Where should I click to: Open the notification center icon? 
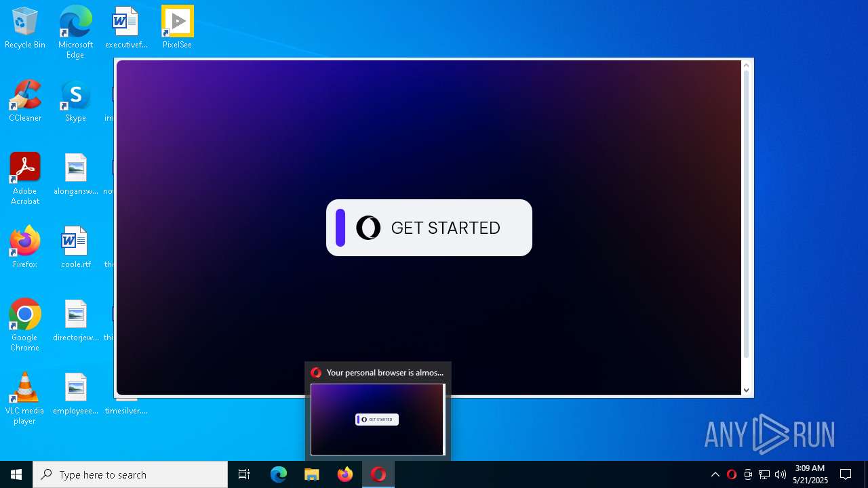(x=846, y=474)
